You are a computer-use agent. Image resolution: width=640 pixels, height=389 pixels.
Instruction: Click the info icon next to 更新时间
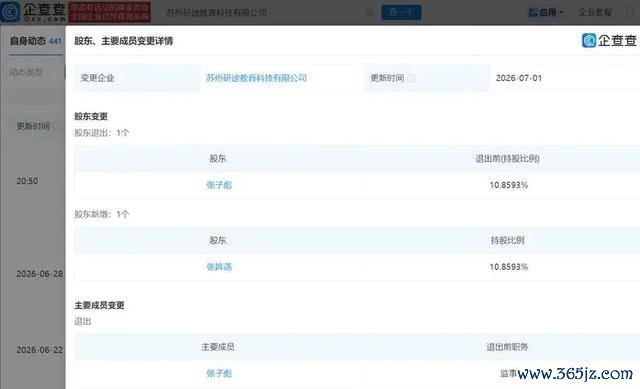411,78
